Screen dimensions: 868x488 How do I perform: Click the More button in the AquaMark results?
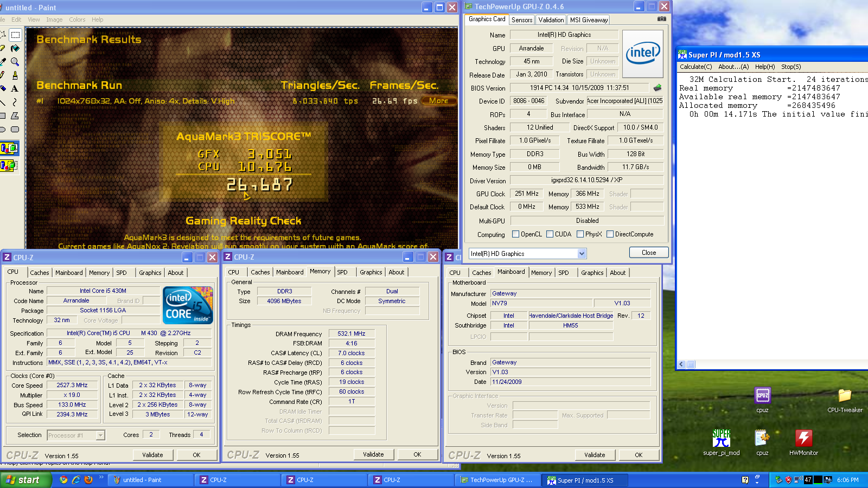click(438, 101)
